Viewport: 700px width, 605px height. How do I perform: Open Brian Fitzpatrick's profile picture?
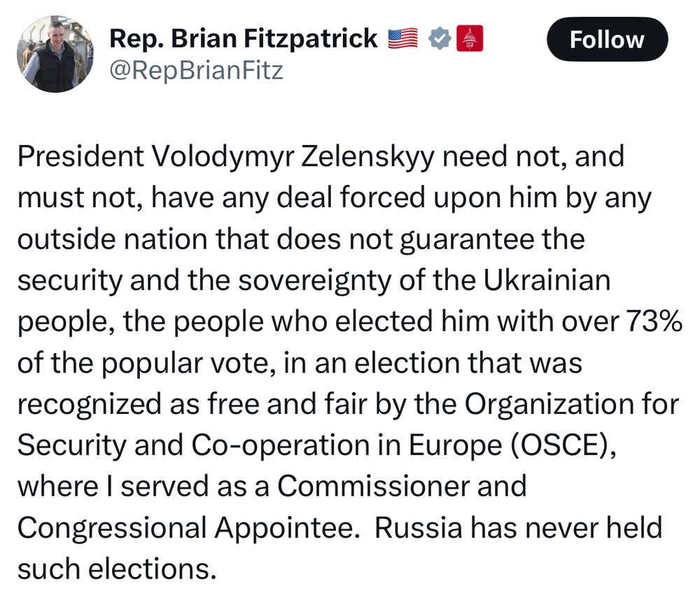click(55, 55)
